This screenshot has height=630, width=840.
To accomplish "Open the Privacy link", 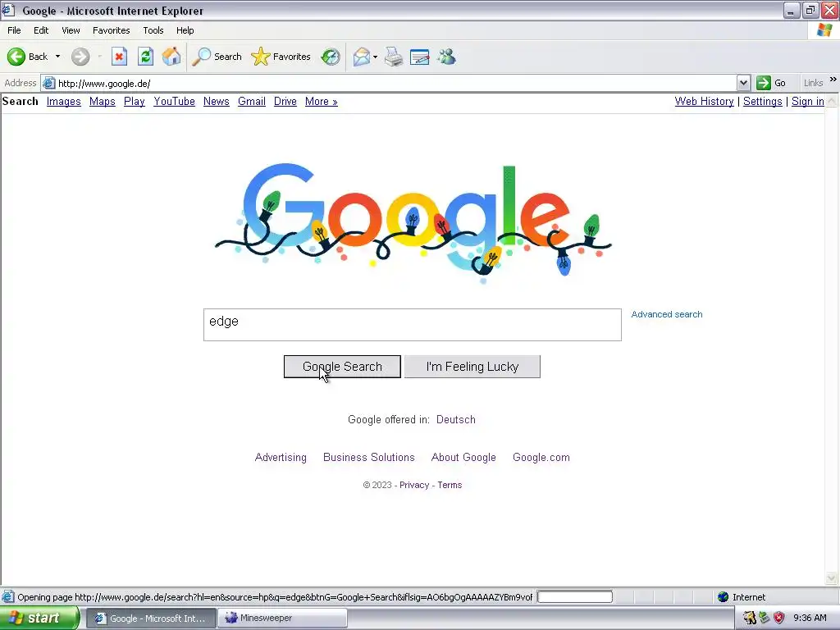I will [414, 485].
